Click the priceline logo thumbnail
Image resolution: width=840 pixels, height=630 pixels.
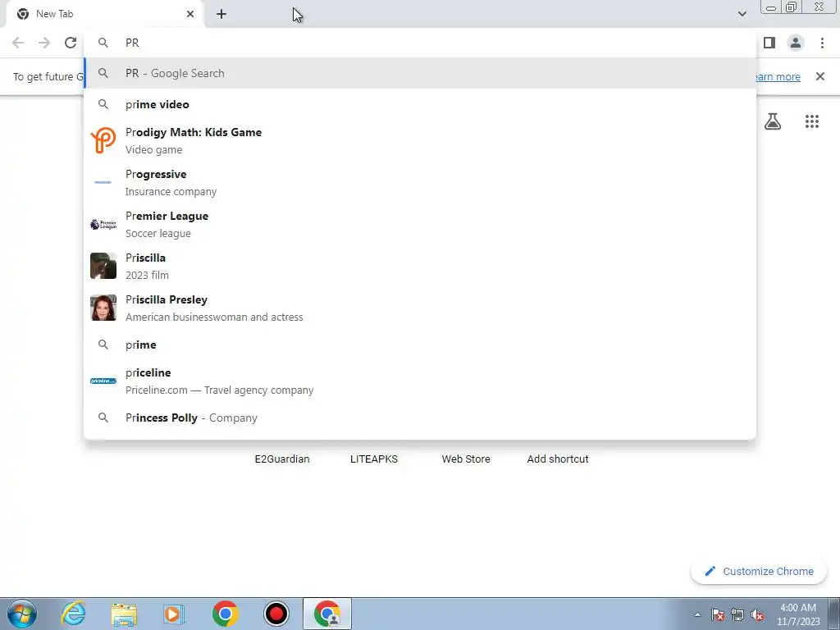[103, 381]
